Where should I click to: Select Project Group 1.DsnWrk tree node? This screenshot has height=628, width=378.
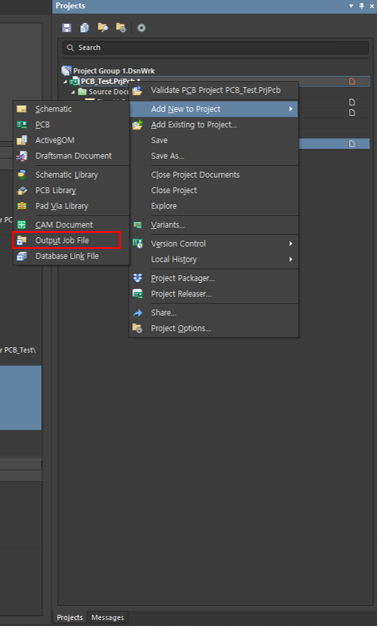point(114,71)
